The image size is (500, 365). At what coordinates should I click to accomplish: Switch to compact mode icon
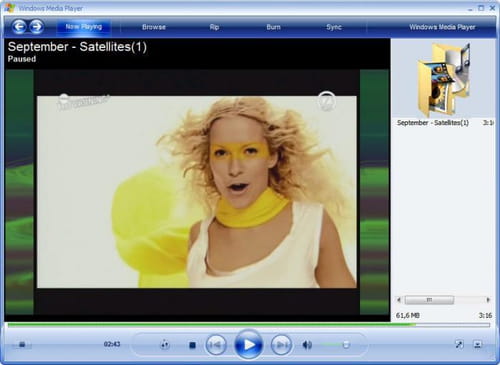point(478,344)
